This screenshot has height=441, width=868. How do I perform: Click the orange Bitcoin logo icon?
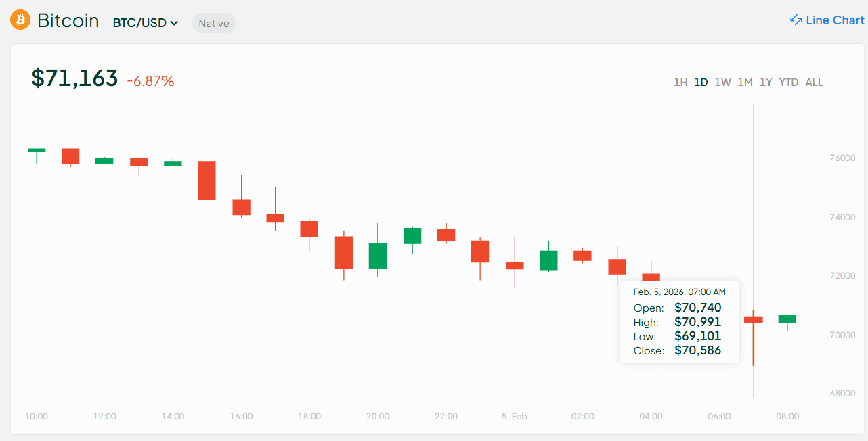pyautogui.click(x=20, y=20)
